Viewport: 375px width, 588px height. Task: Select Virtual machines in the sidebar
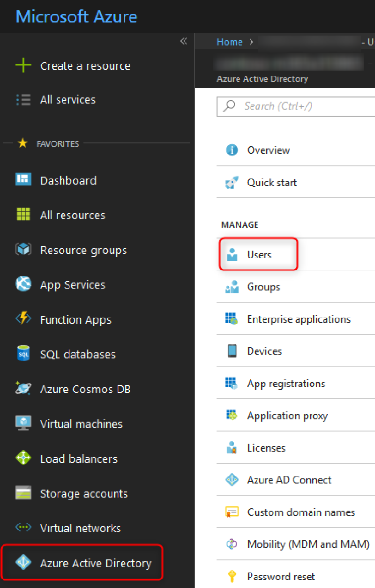(81, 424)
